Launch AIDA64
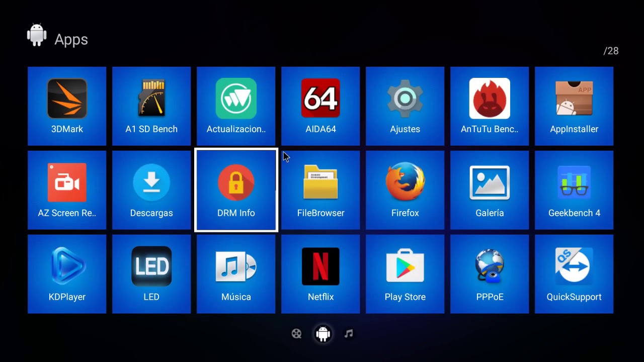 click(x=320, y=106)
